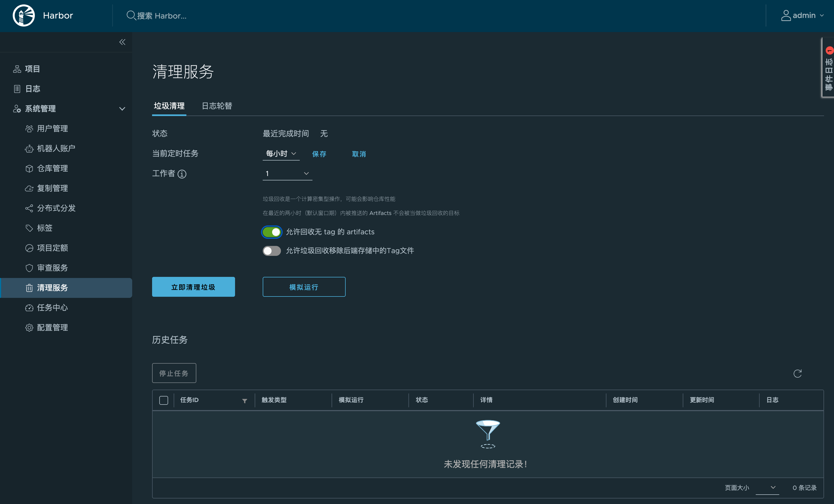Screen dimensions: 834x504
Task: Click the 模拟运行 button
Action: click(304, 287)
